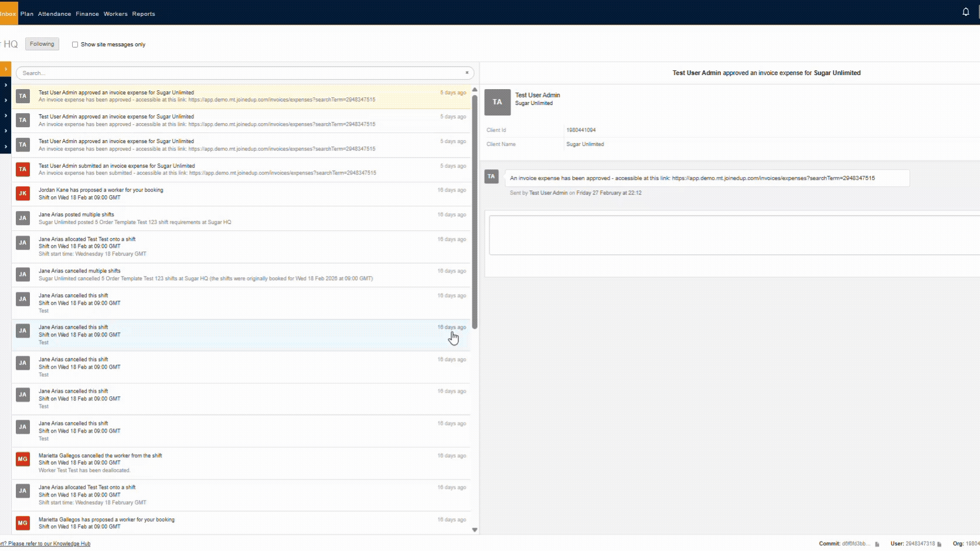
Task: Click the red JK avatar for Jordan Kane
Action: coord(22,193)
